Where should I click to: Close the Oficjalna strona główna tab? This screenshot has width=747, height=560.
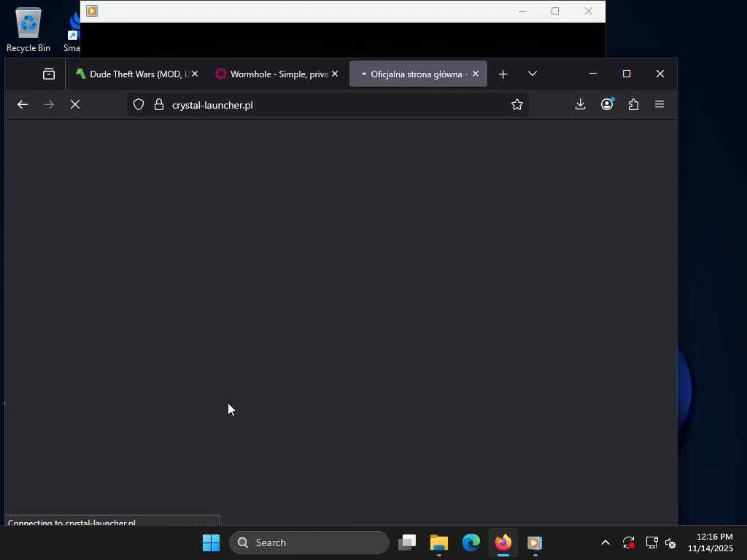click(476, 74)
